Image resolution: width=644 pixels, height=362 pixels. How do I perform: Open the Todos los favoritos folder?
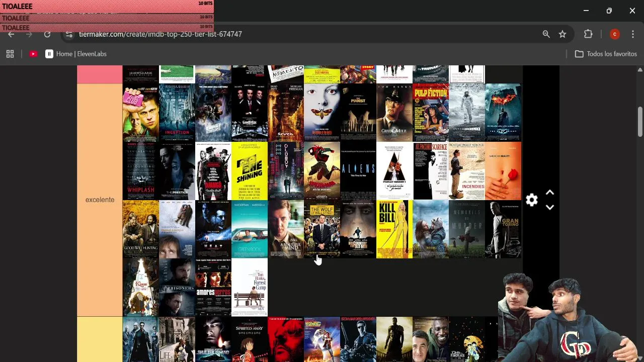click(x=606, y=54)
